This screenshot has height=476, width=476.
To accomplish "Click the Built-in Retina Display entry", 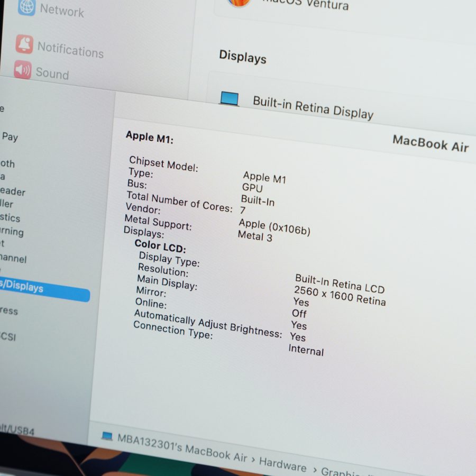I will coord(313,108).
